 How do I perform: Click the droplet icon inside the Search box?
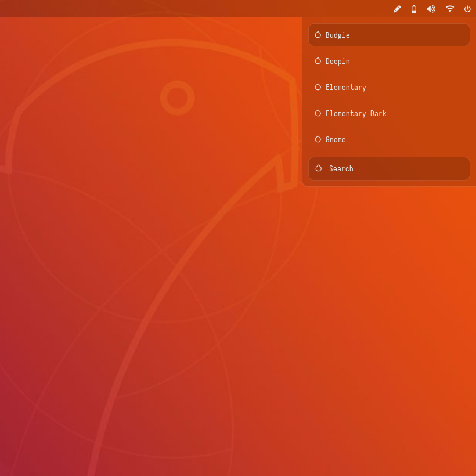click(318, 168)
